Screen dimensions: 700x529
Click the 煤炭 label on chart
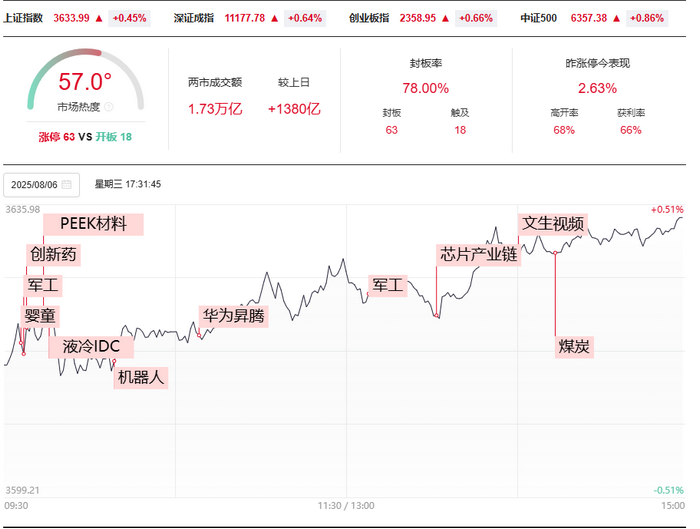(574, 346)
